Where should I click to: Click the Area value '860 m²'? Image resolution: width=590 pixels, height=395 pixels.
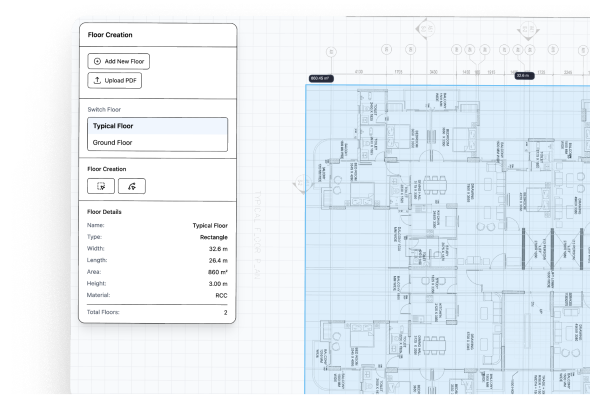coord(218,272)
